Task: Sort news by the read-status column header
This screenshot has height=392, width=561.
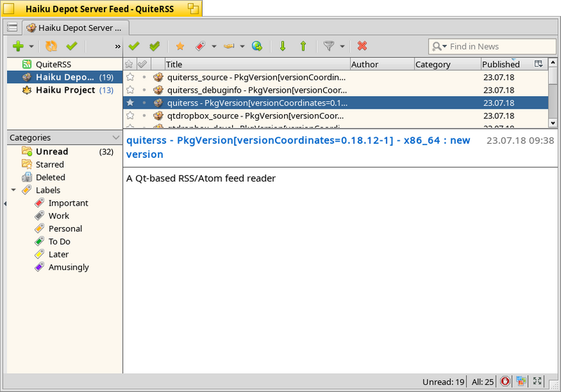Action: [x=144, y=65]
